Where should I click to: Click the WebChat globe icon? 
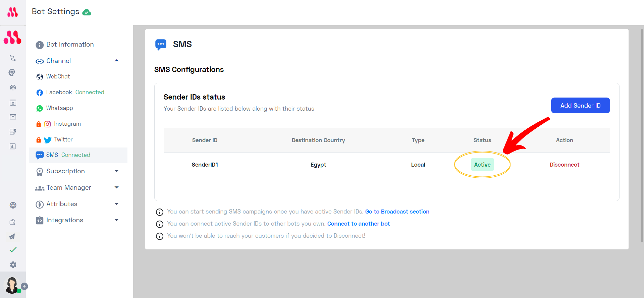[40, 77]
